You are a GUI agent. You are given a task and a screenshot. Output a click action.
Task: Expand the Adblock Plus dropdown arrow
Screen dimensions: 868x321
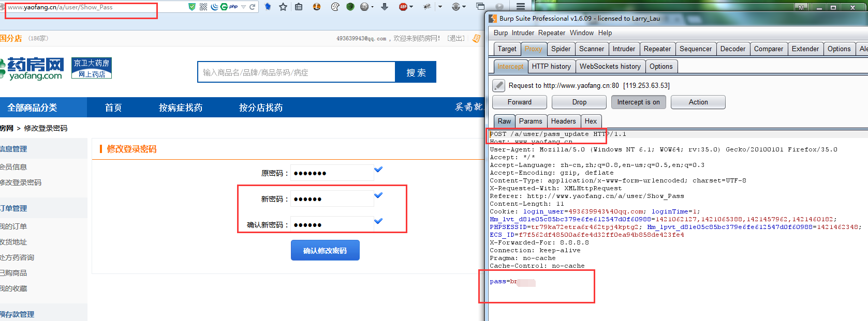411,7
